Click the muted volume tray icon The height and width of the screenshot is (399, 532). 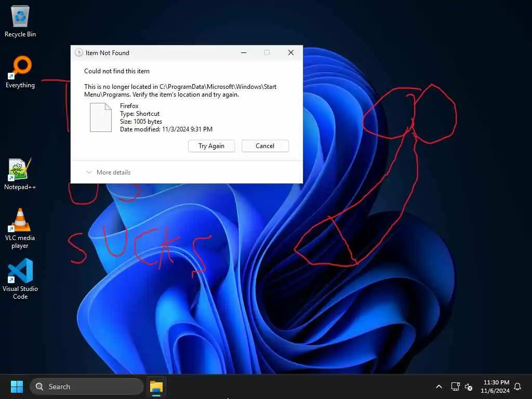pos(469,387)
